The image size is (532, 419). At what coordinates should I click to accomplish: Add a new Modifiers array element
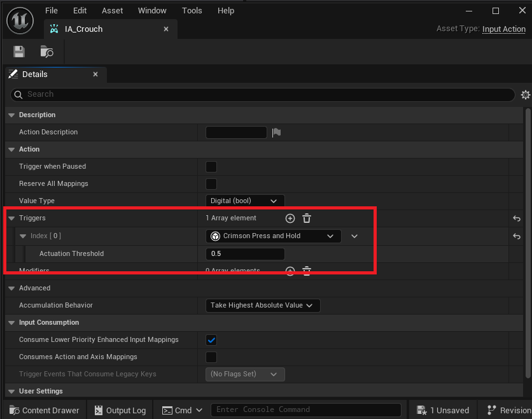(290, 271)
